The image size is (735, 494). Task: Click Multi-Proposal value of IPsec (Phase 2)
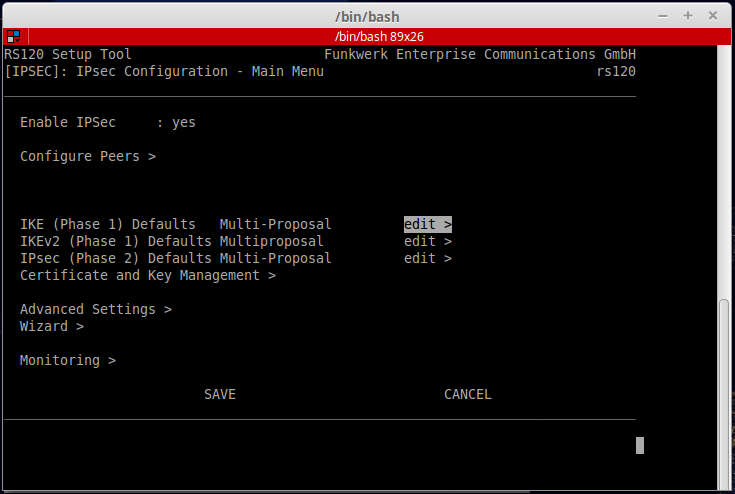pos(275,258)
